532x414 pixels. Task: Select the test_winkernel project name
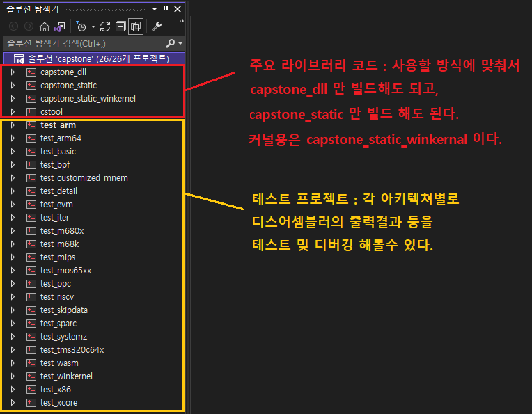66,376
